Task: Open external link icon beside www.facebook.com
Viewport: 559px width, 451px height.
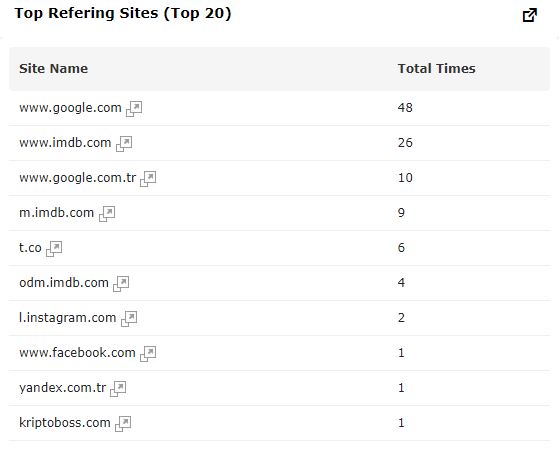Action: [148, 353]
